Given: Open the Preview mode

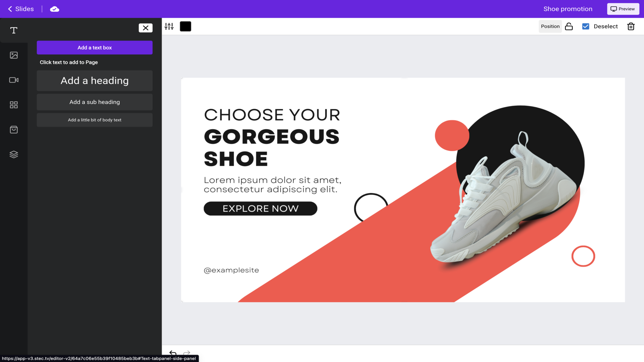Looking at the screenshot, I should pyautogui.click(x=623, y=9).
